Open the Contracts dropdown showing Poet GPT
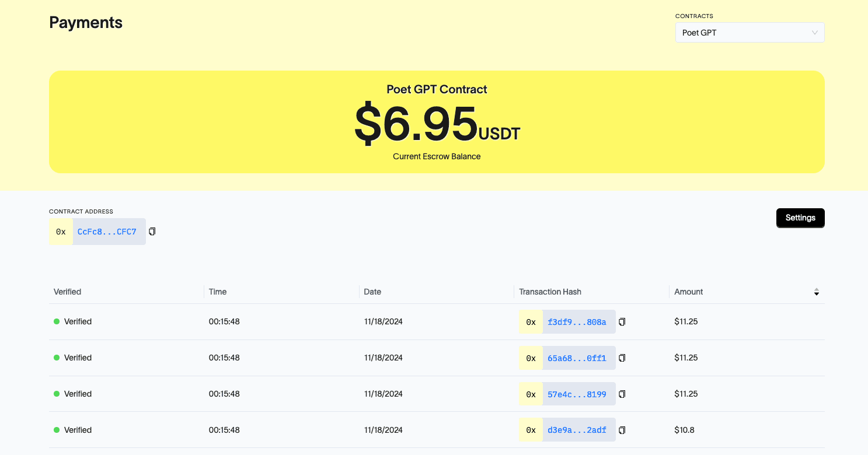The height and width of the screenshot is (455, 868). pyautogui.click(x=749, y=33)
